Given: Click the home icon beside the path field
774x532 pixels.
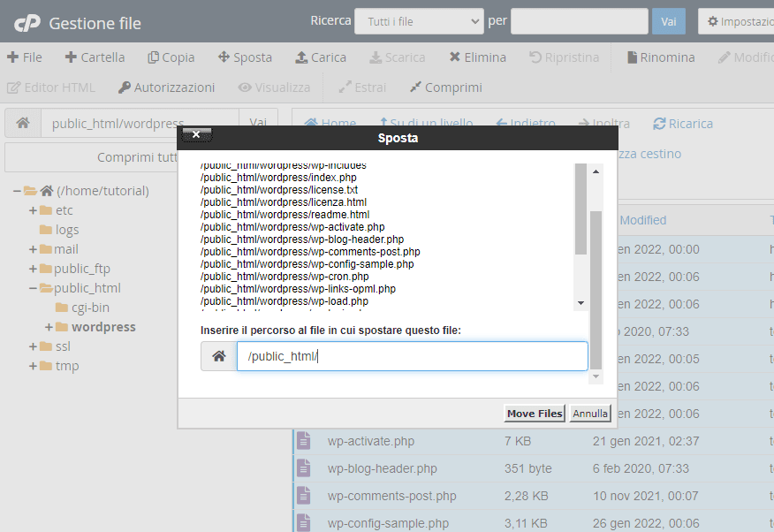Looking at the screenshot, I should (23, 123).
